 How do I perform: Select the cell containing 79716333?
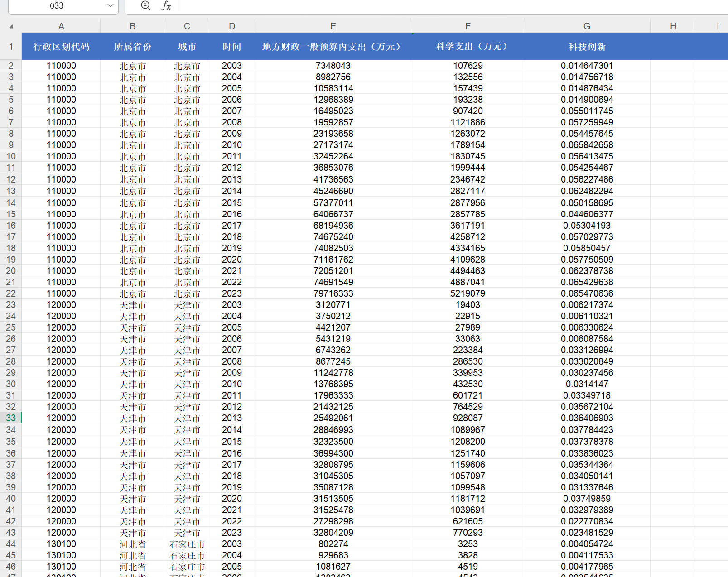pyautogui.click(x=333, y=293)
